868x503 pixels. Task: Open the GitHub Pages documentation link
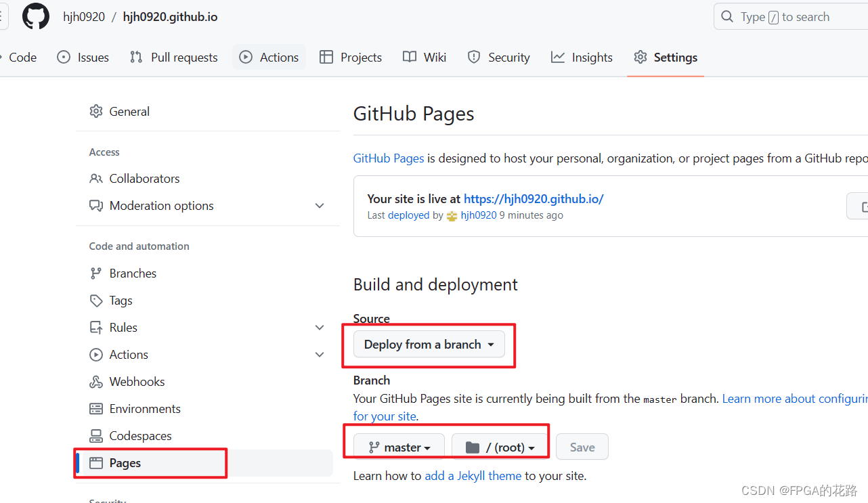coord(389,158)
